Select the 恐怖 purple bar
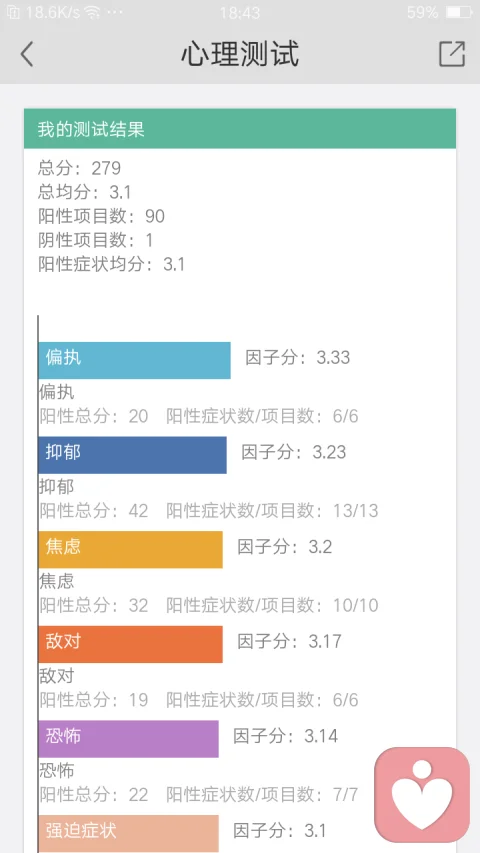The image size is (480, 853). 128,739
